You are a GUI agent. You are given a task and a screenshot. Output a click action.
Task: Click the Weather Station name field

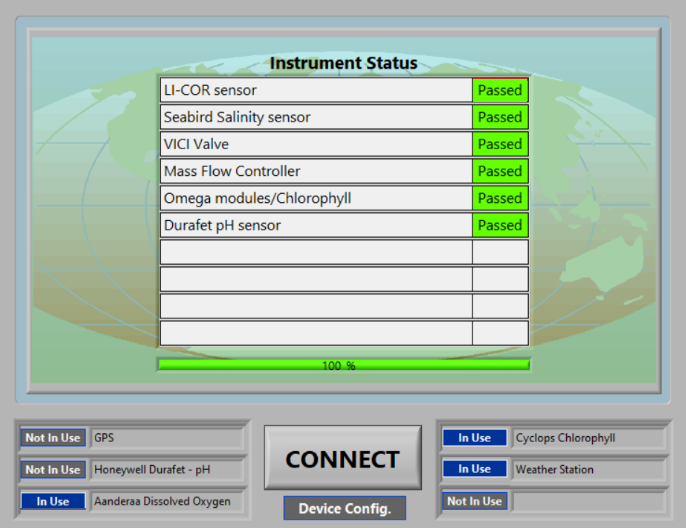tap(588, 469)
